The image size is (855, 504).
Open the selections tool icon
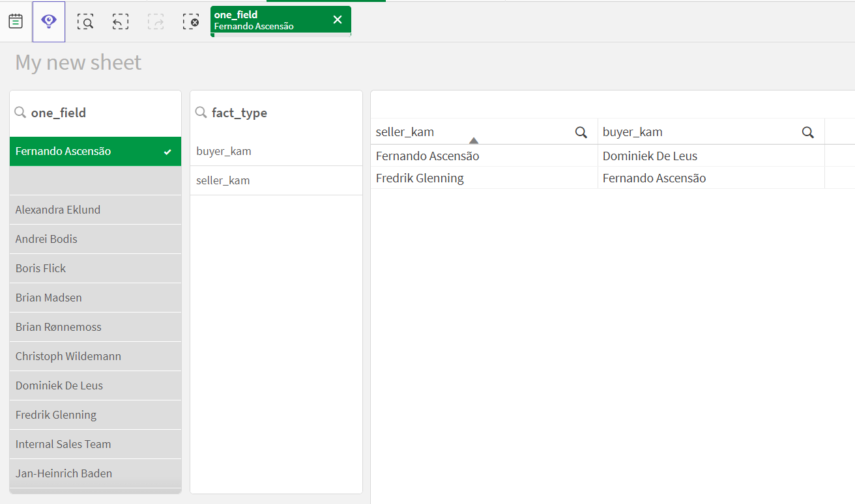click(x=16, y=21)
